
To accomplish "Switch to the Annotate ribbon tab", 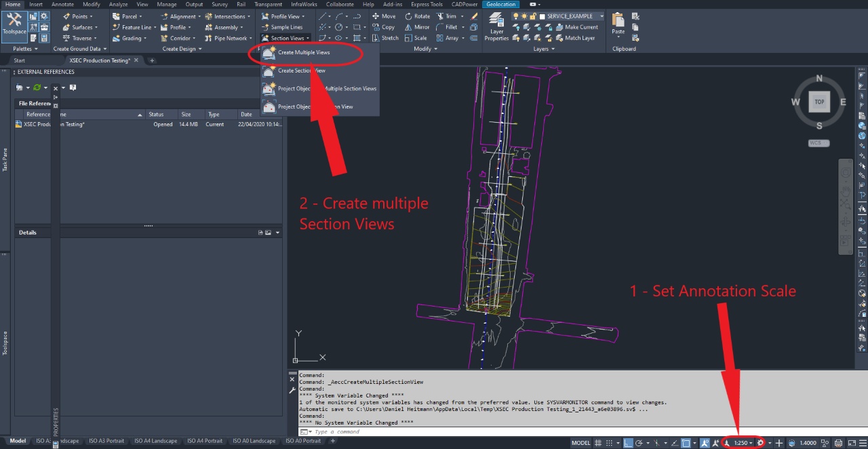I will point(62,4).
